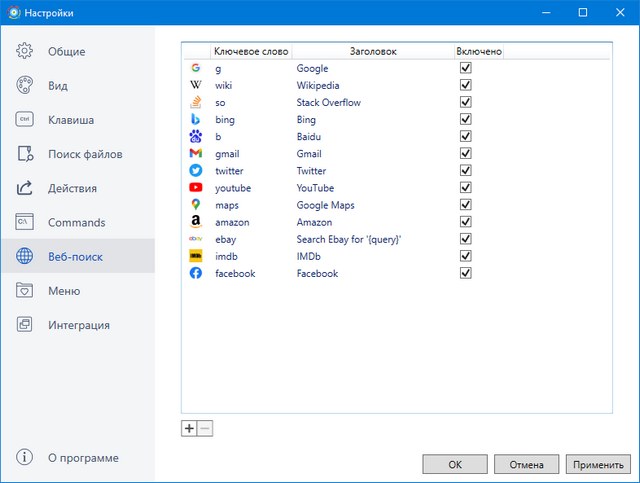Switch to the Поиск файлов section
This screenshot has height=483, width=640.
tap(85, 154)
